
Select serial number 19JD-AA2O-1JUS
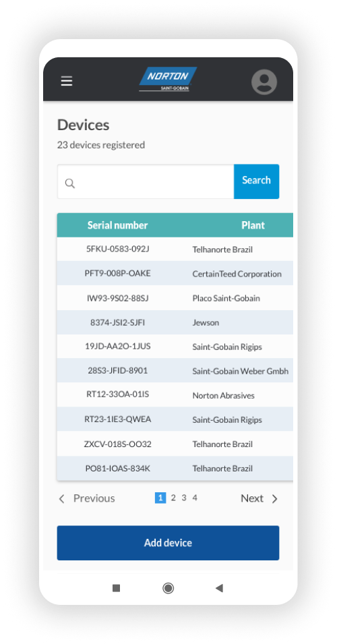point(118,346)
